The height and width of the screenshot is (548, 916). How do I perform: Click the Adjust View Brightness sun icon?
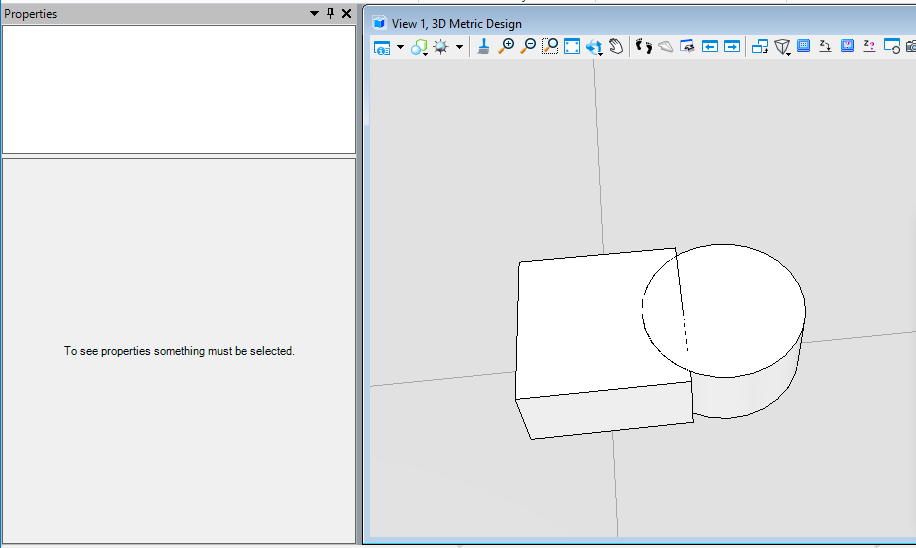pyautogui.click(x=440, y=47)
